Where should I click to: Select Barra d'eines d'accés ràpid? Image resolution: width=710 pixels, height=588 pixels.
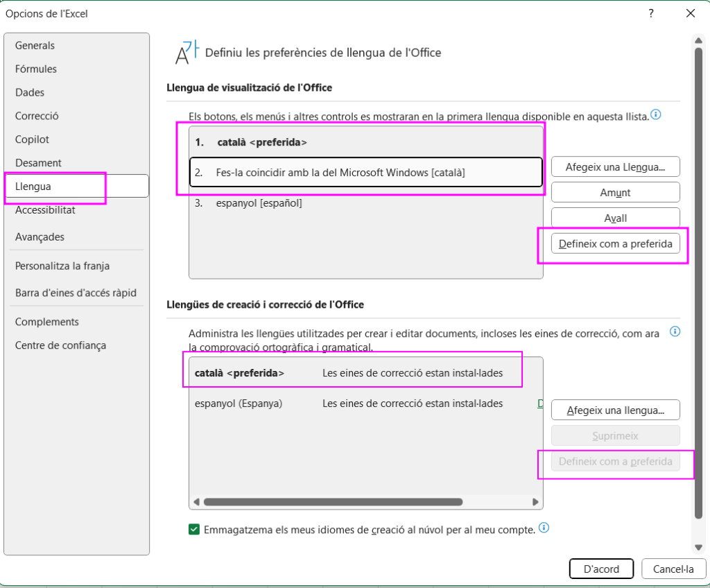[76, 293]
